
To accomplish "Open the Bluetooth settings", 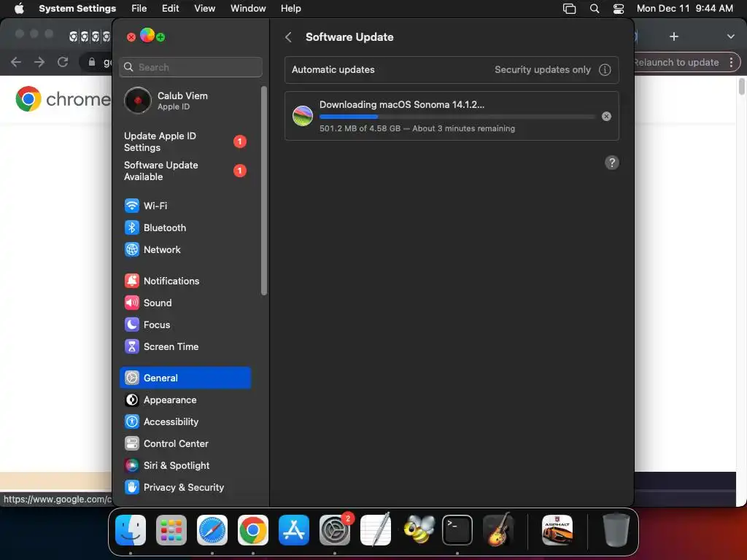I will [x=185, y=227].
